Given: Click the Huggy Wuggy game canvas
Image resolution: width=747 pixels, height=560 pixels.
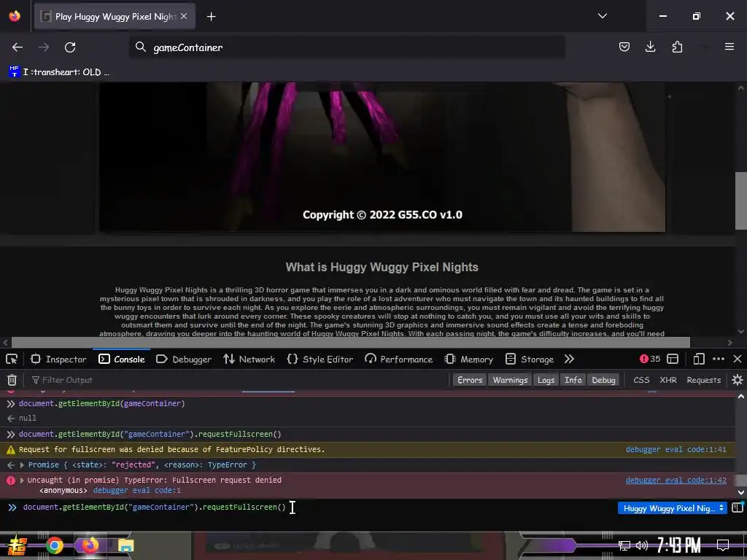Looking at the screenshot, I should [x=382, y=157].
